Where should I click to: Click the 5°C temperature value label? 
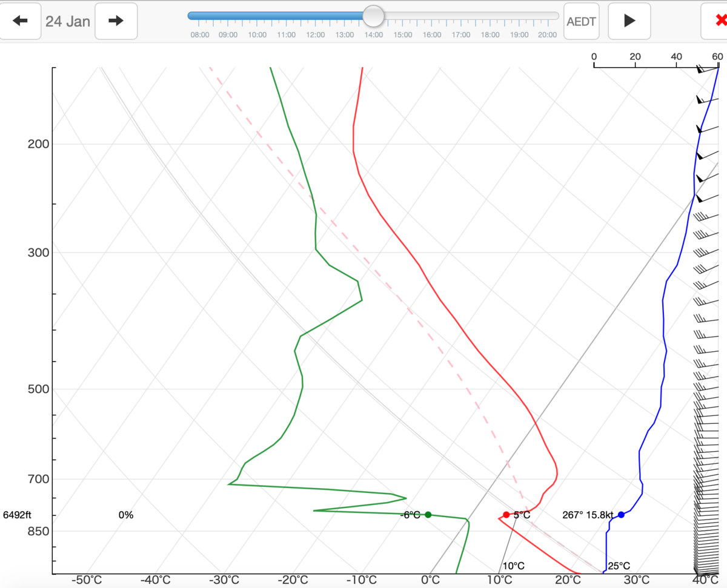click(522, 515)
